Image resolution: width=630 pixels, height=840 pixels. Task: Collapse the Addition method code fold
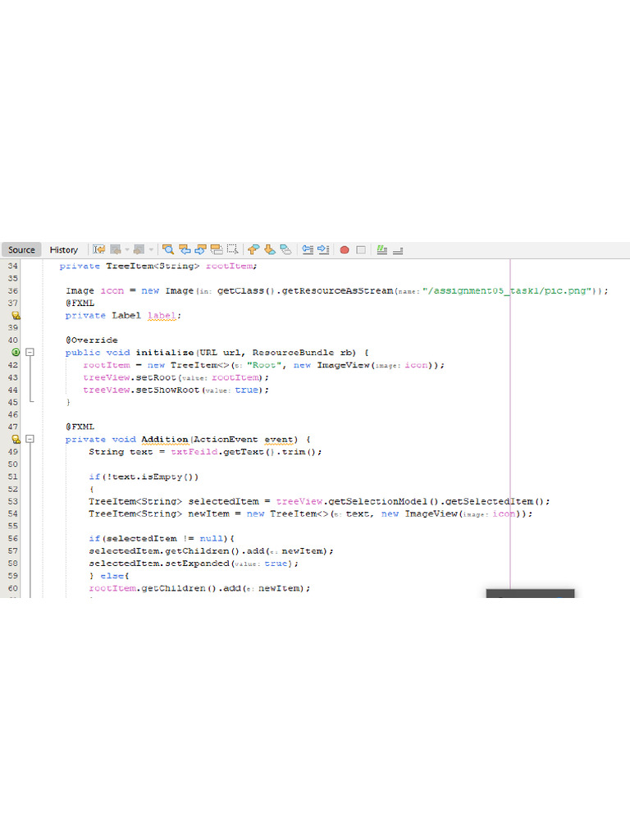click(30, 439)
